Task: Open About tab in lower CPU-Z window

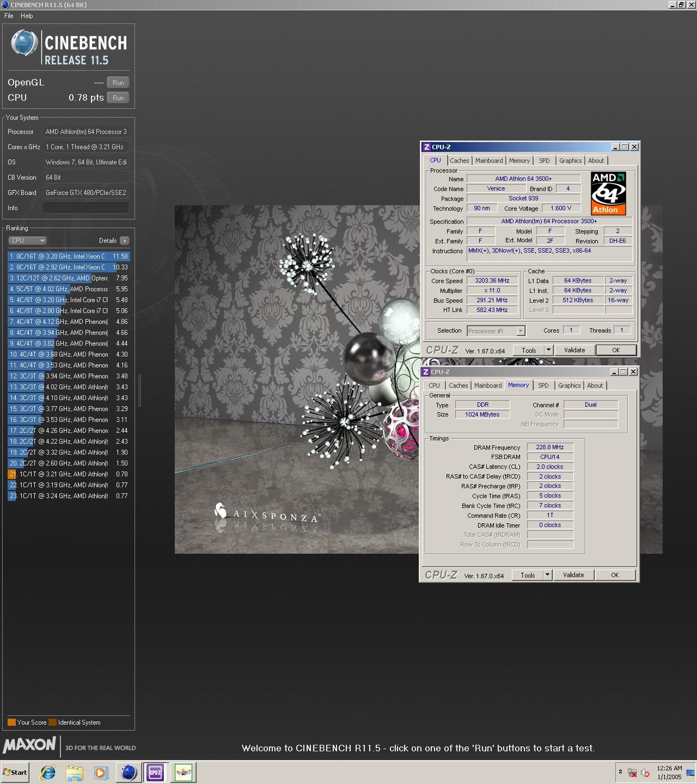Action: point(595,385)
